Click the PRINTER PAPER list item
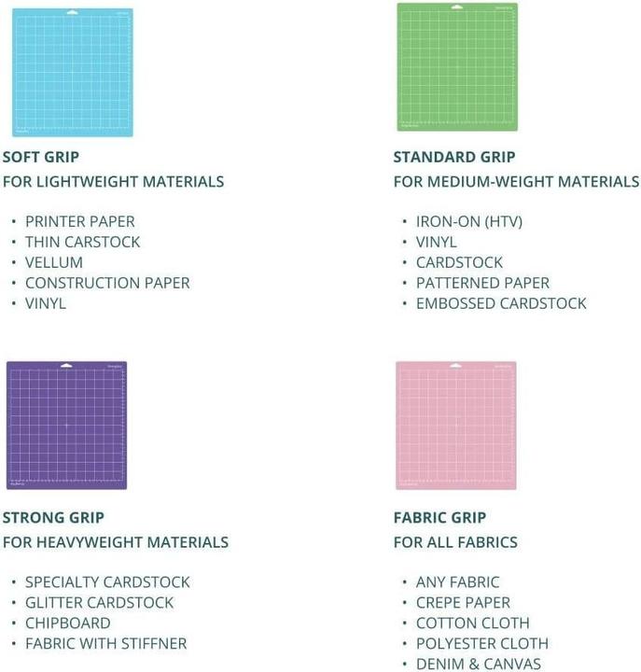This screenshot has height=672, width=641. click(79, 221)
